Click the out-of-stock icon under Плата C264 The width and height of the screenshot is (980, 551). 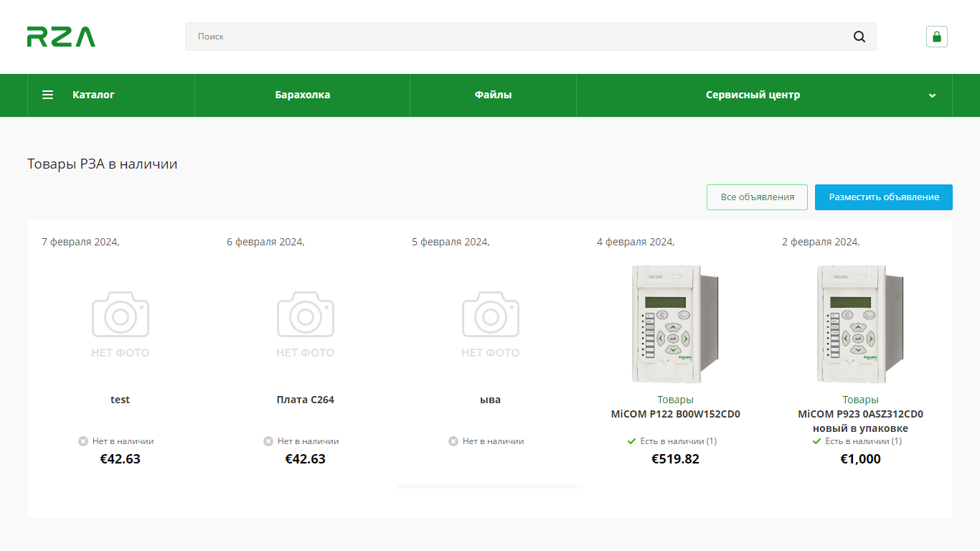click(x=268, y=441)
